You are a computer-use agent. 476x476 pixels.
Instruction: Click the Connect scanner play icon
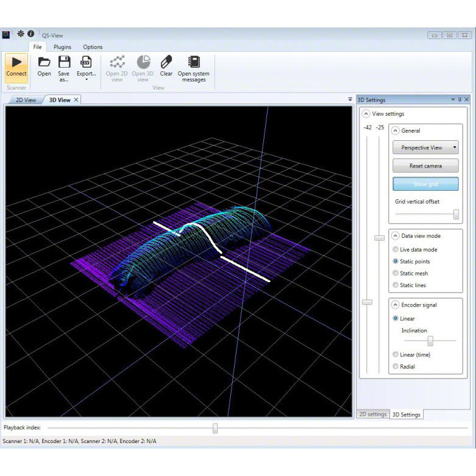16,62
